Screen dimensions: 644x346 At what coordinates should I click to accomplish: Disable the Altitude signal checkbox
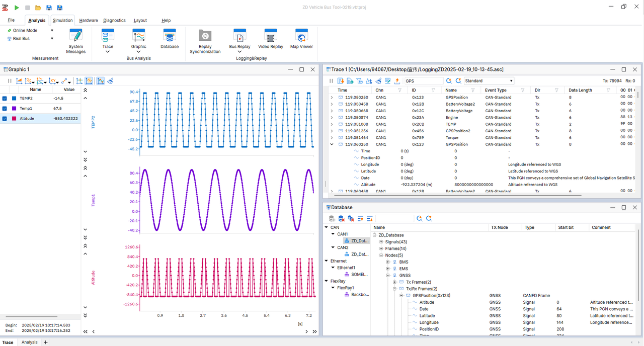pos(5,119)
